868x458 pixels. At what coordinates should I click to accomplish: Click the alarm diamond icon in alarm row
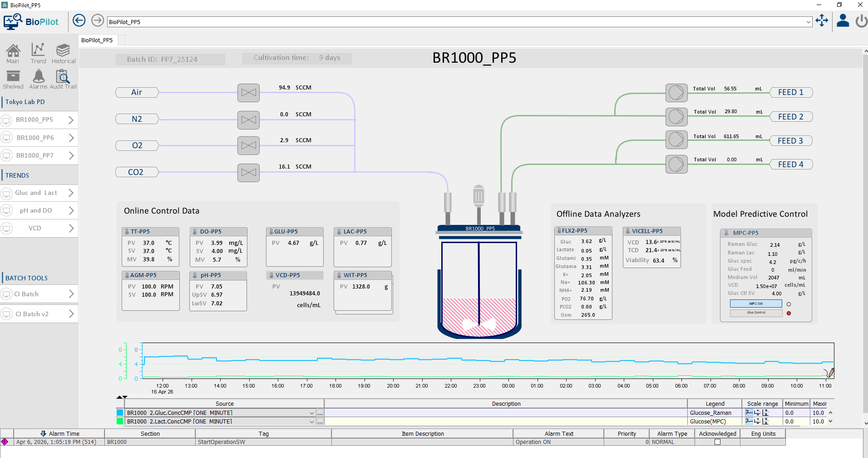[5, 442]
